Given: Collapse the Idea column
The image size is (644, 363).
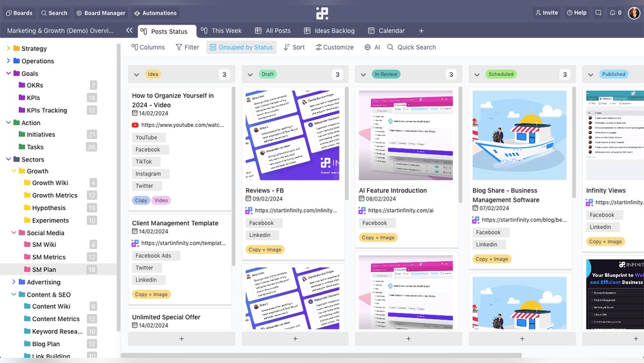Looking at the screenshot, I should [x=137, y=74].
